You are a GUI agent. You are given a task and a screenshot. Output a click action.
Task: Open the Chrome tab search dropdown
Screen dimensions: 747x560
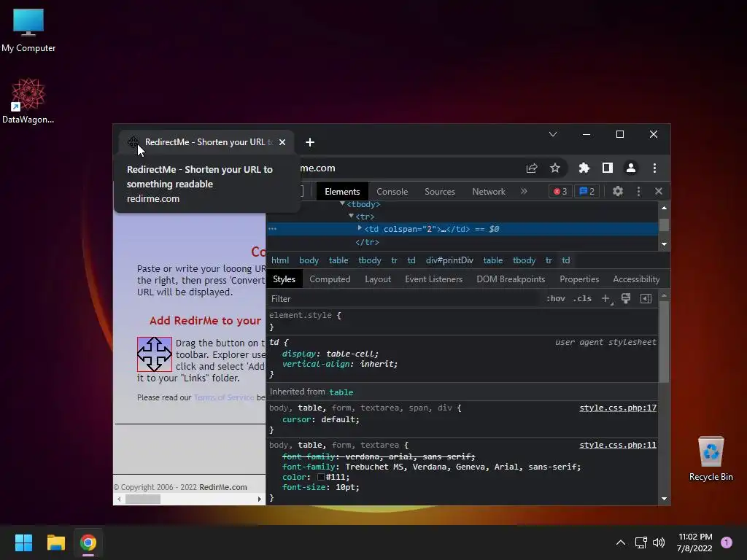click(553, 134)
